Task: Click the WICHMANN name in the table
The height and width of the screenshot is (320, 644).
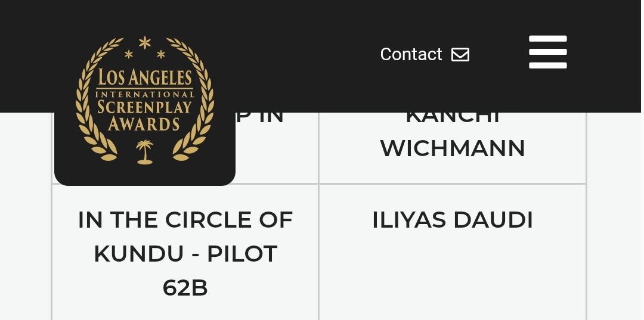Action: [453, 148]
